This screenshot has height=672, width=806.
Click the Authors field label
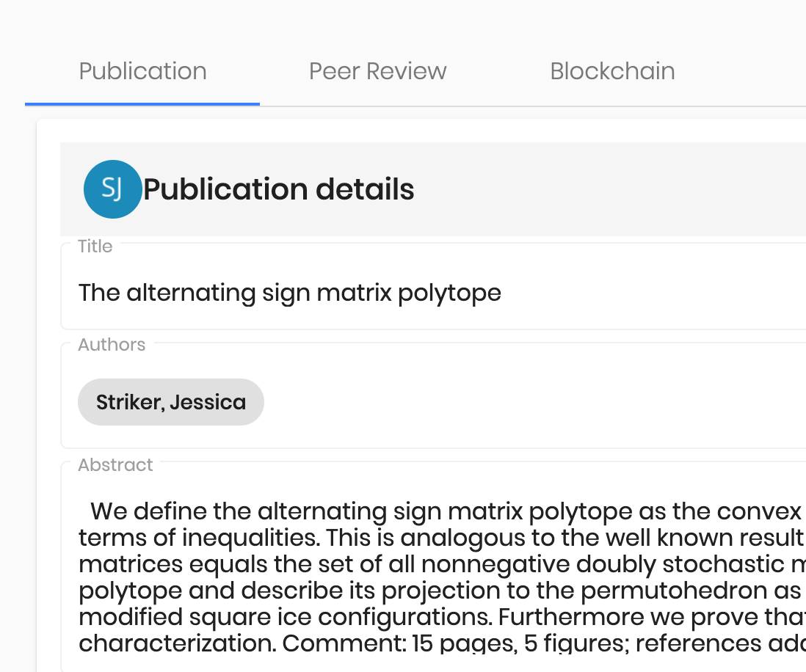[x=112, y=344]
